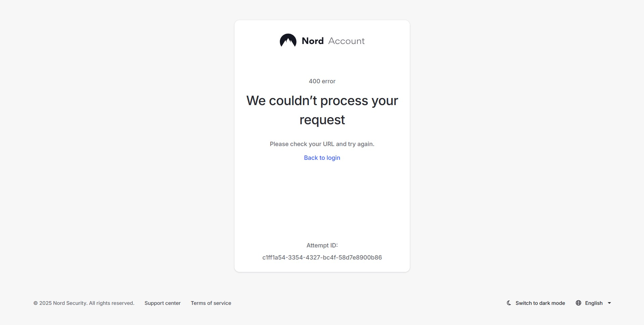Click the Attempt ID label

point(322,245)
